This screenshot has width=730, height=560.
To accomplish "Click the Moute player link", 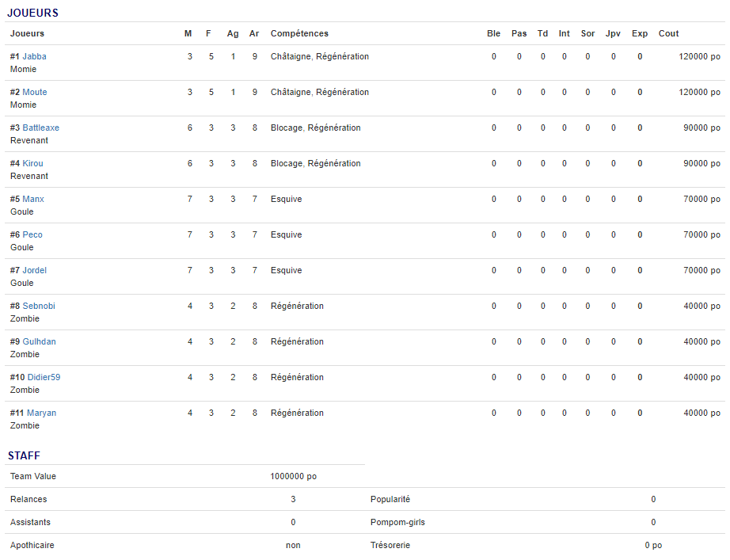I will (x=35, y=92).
